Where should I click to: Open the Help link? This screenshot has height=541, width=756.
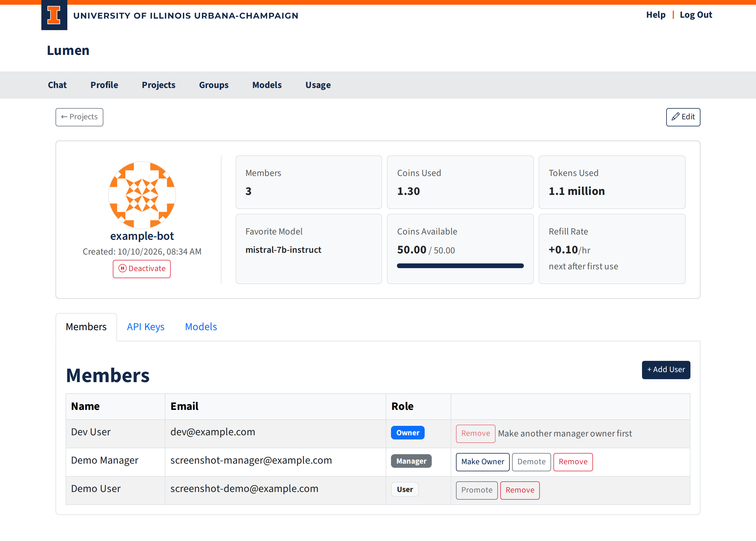(655, 15)
